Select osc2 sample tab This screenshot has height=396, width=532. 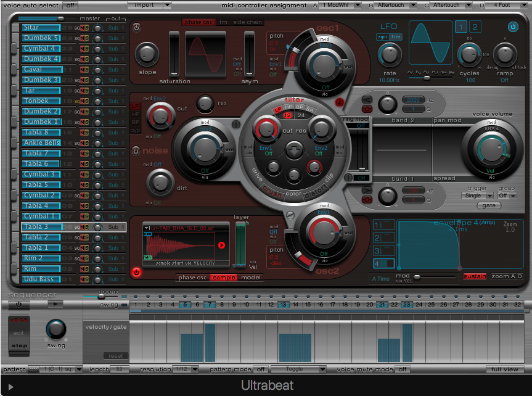(x=224, y=278)
